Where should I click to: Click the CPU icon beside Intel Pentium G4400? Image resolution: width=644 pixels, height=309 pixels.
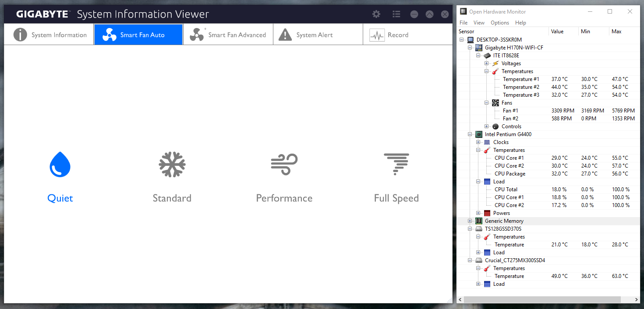click(479, 134)
